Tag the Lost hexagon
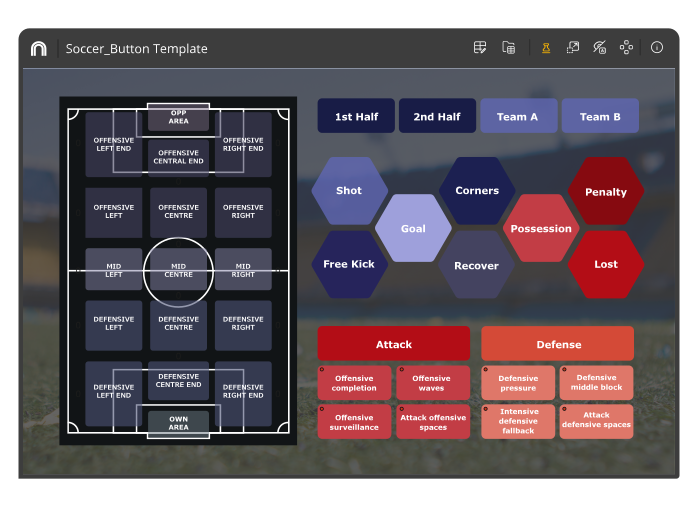The width and height of the screenshot is (698, 507). [606, 264]
